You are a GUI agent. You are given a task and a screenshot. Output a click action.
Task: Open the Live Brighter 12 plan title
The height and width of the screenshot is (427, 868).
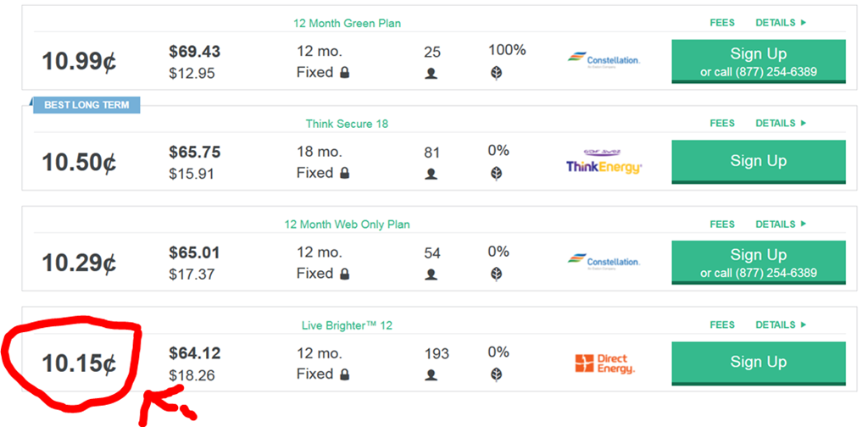coord(347,325)
